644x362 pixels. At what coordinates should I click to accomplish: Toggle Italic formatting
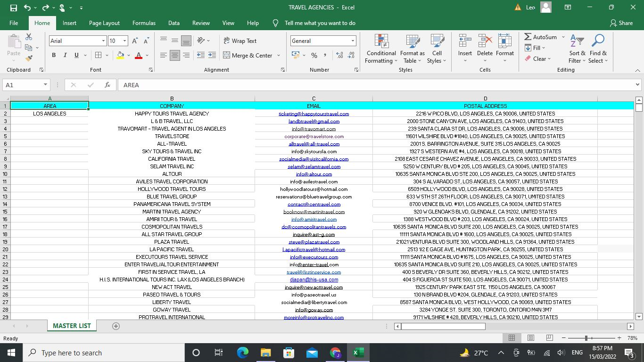coord(65,55)
